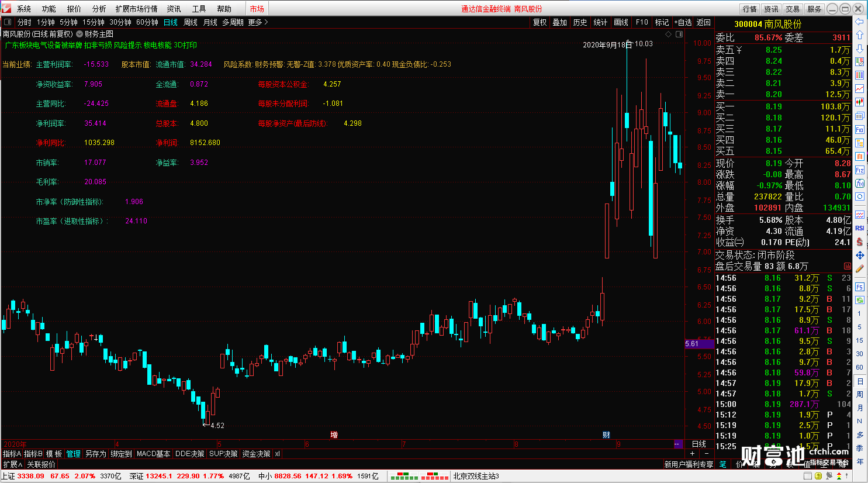
Task: Select the 日线 daily period tab
Action: tap(171, 22)
